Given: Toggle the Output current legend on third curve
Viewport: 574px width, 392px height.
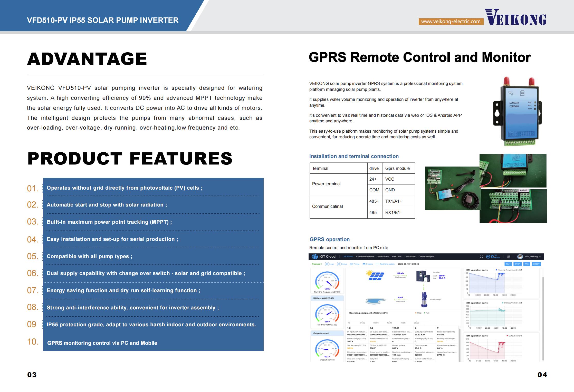Looking at the screenshot, I should click(514, 336).
